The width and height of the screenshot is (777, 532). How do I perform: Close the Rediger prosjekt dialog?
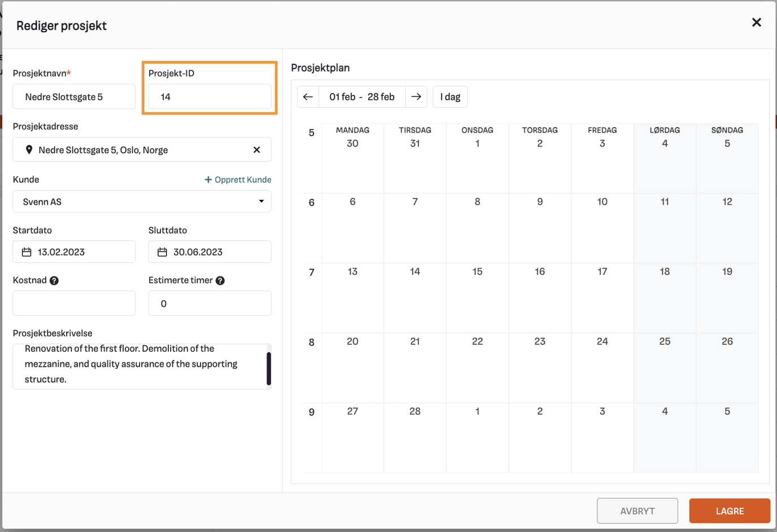pos(756,23)
